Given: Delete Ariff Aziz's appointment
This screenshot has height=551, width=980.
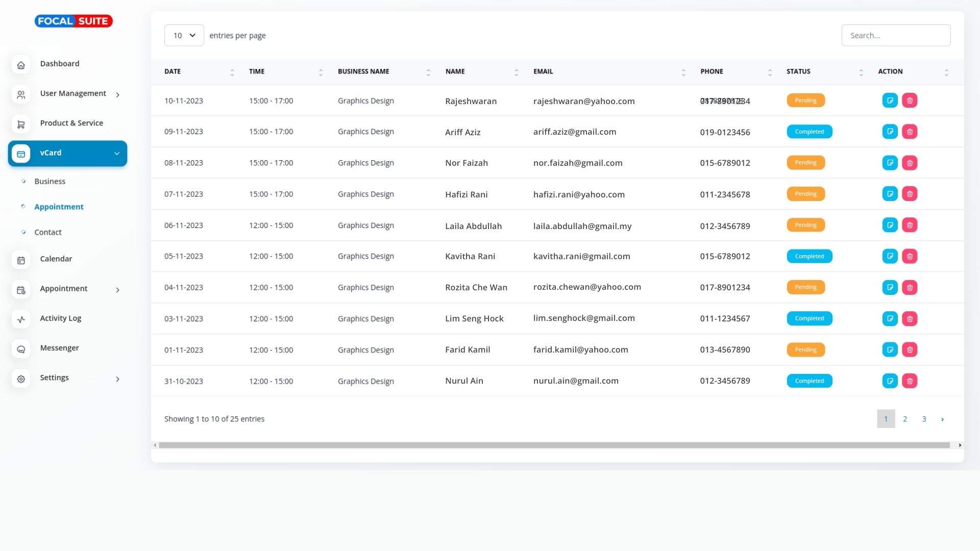Looking at the screenshot, I should click(910, 132).
